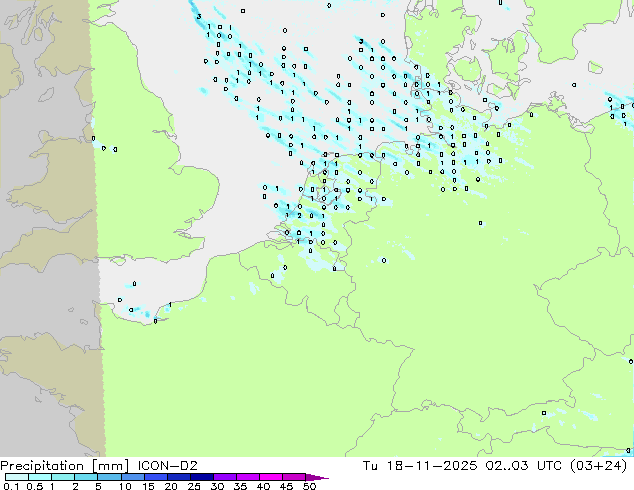Click the '40' legend scale label
The width and height of the screenshot is (634, 490).
tap(263, 486)
